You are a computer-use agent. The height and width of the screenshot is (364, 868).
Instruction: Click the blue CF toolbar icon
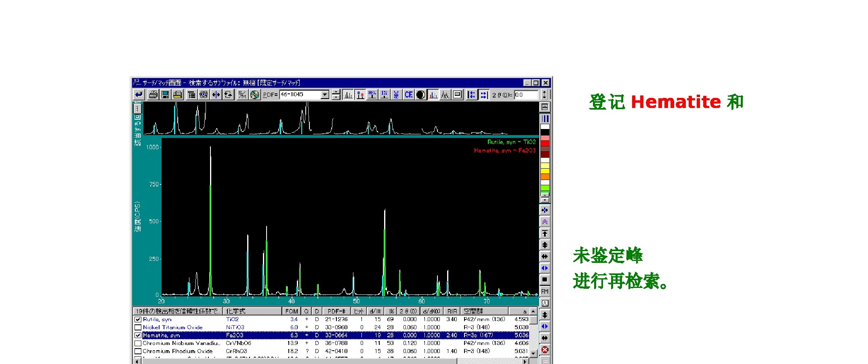pos(408,95)
